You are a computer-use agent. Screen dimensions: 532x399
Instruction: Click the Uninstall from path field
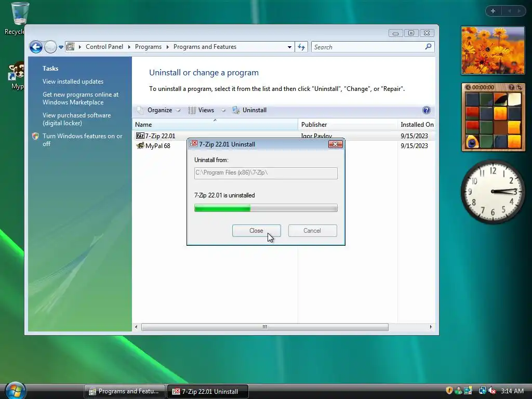point(265,172)
